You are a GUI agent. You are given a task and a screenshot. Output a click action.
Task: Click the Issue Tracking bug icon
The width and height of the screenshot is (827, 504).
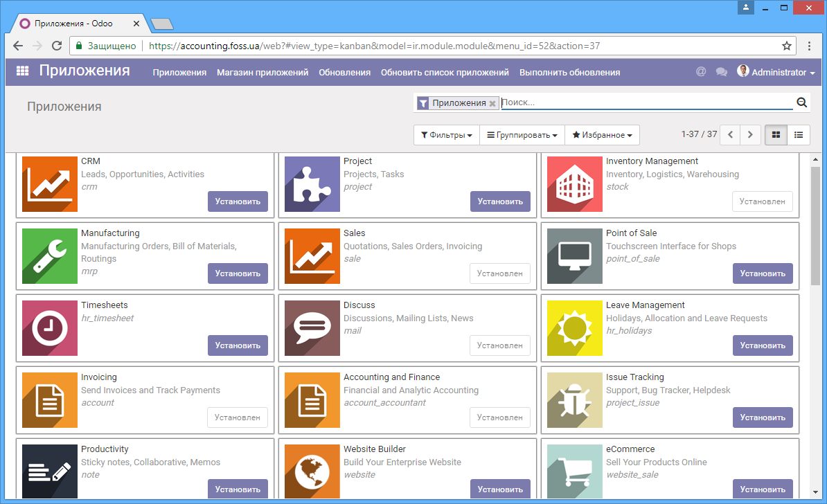pyautogui.click(x=574, y=400)
